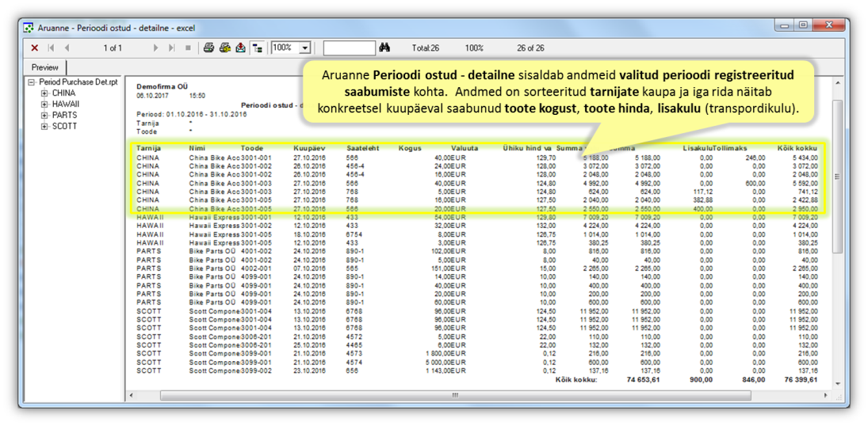Select CHINA in the group tree
Image resolution: width=868 pixels, height=426 pixels.
click(x=63, y=93)
